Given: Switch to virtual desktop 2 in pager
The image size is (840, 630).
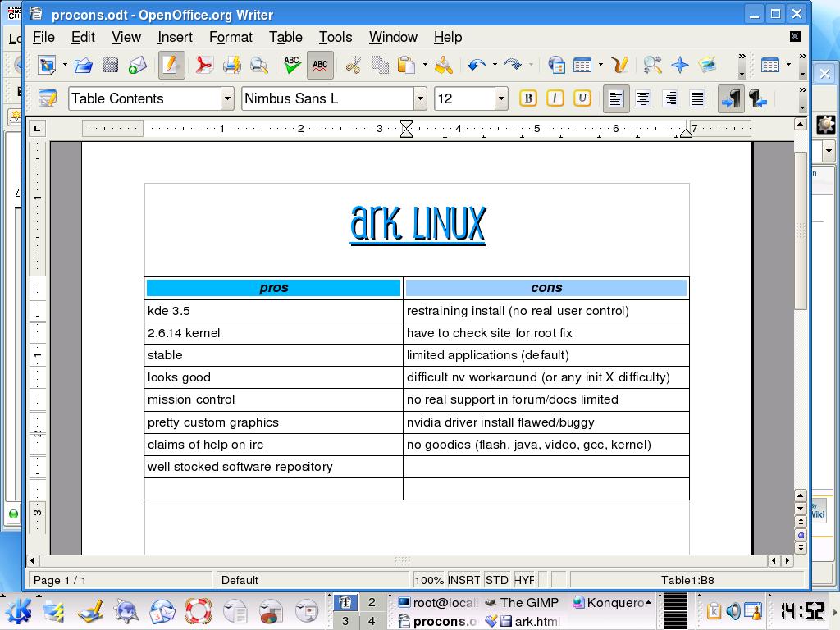Looking at the screenshot, I should 372,602.
